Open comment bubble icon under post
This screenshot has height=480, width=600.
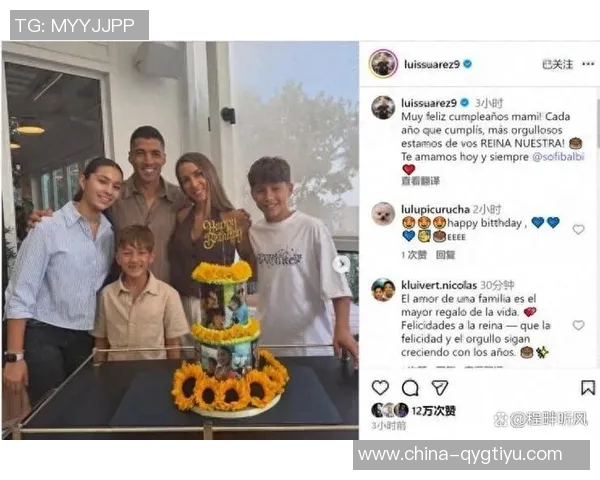pos(410,388)
